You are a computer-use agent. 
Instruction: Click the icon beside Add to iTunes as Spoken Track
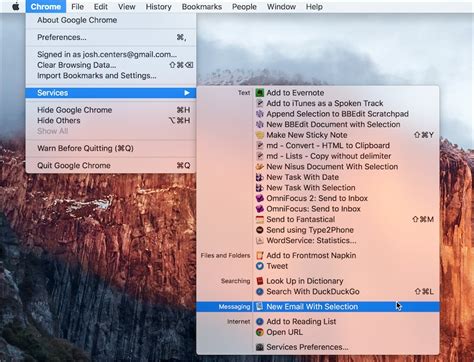coord(260,103)
